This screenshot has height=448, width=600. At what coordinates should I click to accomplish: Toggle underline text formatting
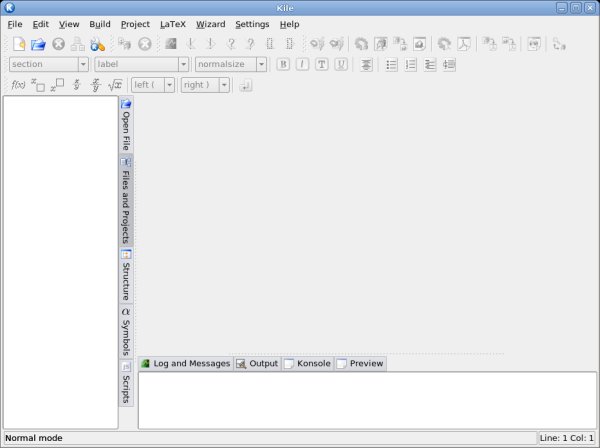click(x=341, y=64)
